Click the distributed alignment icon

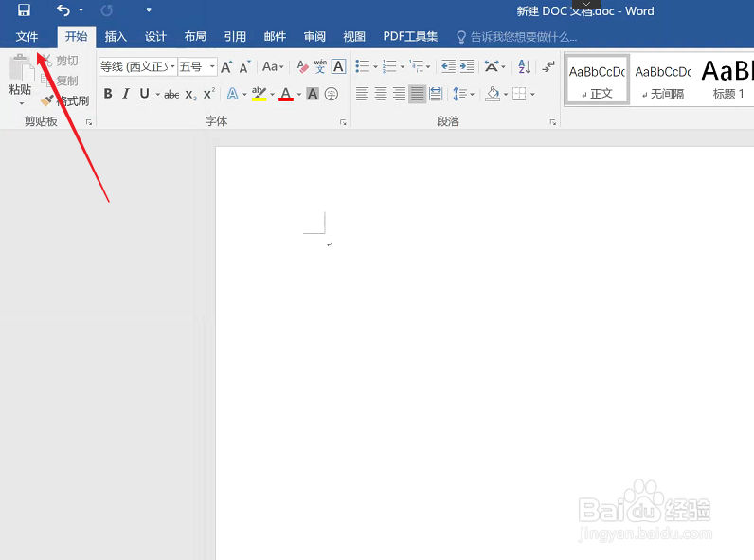click(x=436, y=94)
